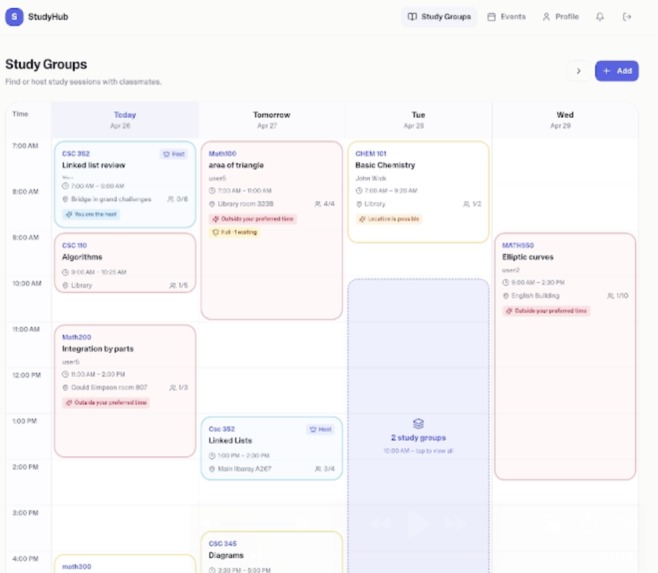The width and height of the screenshot is (658, 573).
Task: Click Host badge on Linked list review
Action: click(x=174, y=154)
